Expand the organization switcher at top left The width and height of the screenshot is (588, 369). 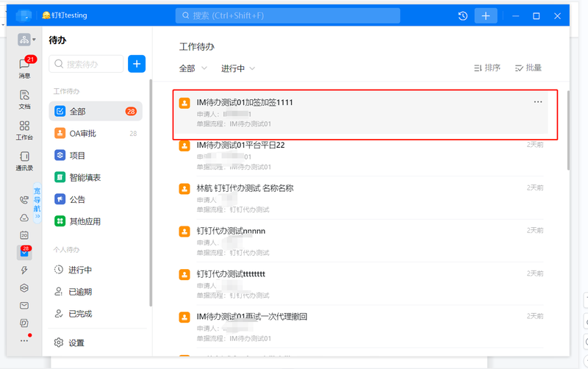27,40
